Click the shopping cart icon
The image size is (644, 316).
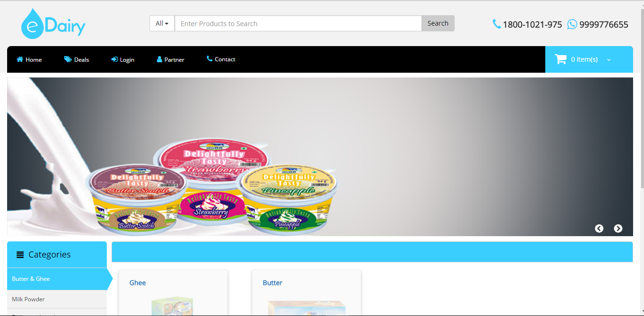pyautogui.click(x=560, y=59)
